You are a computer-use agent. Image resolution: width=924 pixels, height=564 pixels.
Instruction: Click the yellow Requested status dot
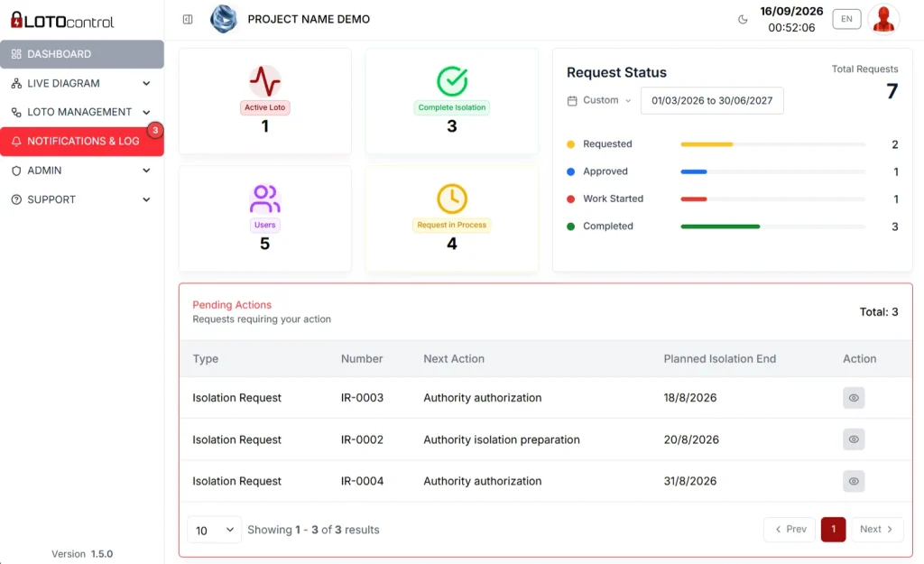pyautogui.click(x=570, y=144)
